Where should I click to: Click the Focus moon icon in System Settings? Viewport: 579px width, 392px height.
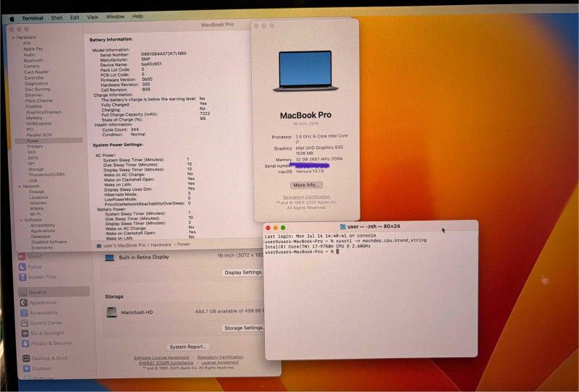click(x=22, y=267)
